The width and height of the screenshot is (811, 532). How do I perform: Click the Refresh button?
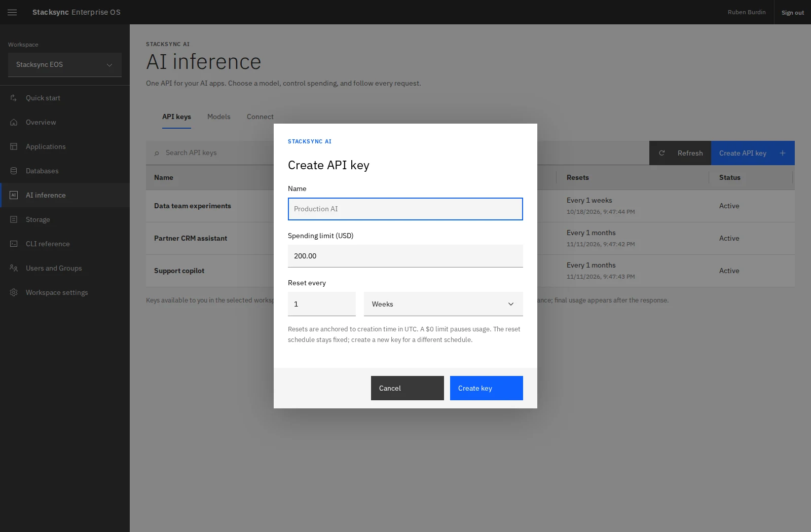pyautogui.click(x=680, y=153)
